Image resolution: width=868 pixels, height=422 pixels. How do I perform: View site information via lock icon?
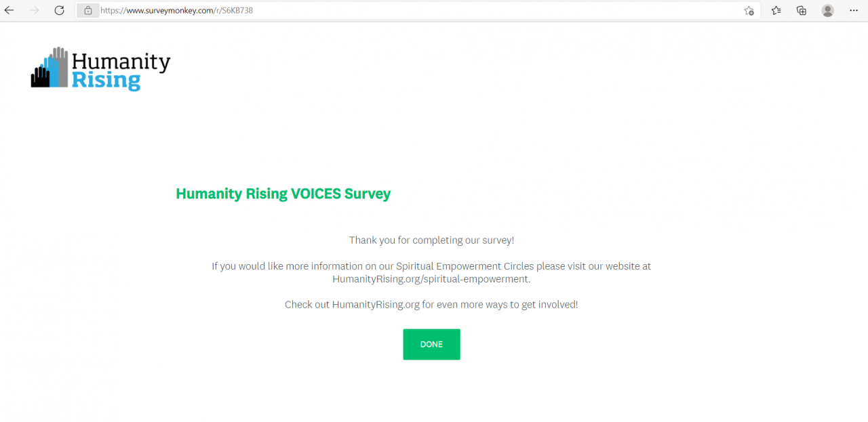click(x=88, y=11)
